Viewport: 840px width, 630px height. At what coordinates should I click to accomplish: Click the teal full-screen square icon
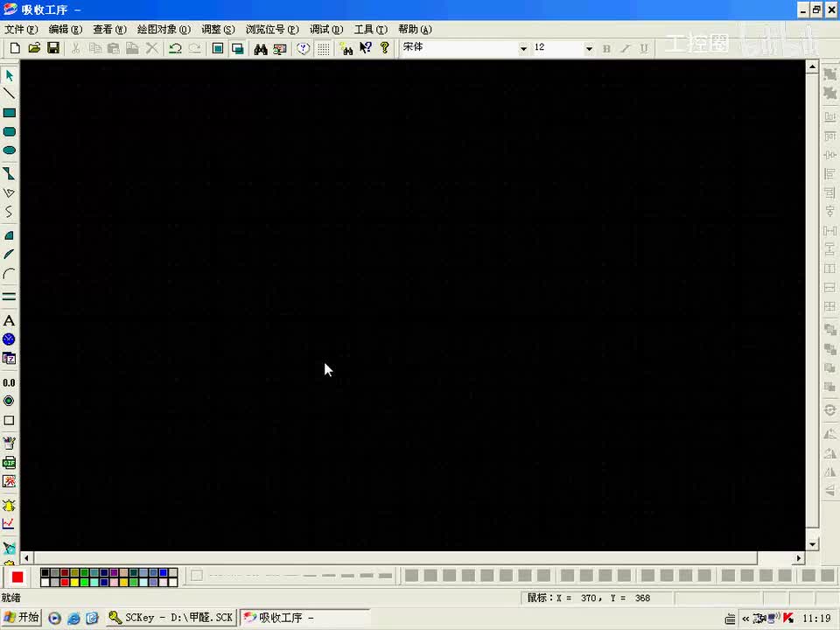(218, 49)
